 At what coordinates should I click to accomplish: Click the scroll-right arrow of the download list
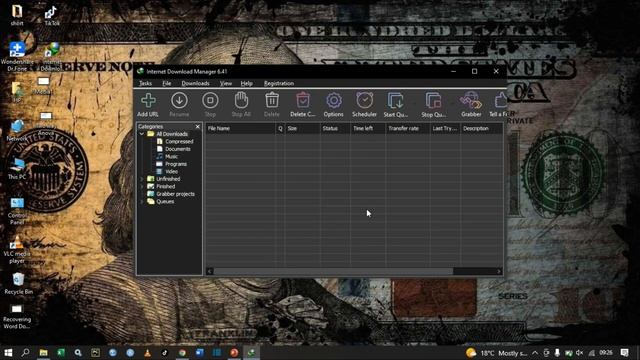pos(499,271)
